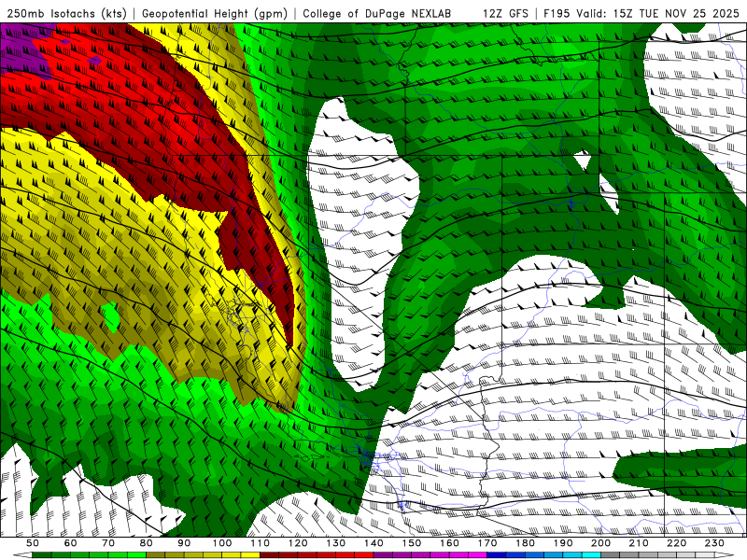
Task: Click the 90 label on the color scale
Action: pos(184,543)
